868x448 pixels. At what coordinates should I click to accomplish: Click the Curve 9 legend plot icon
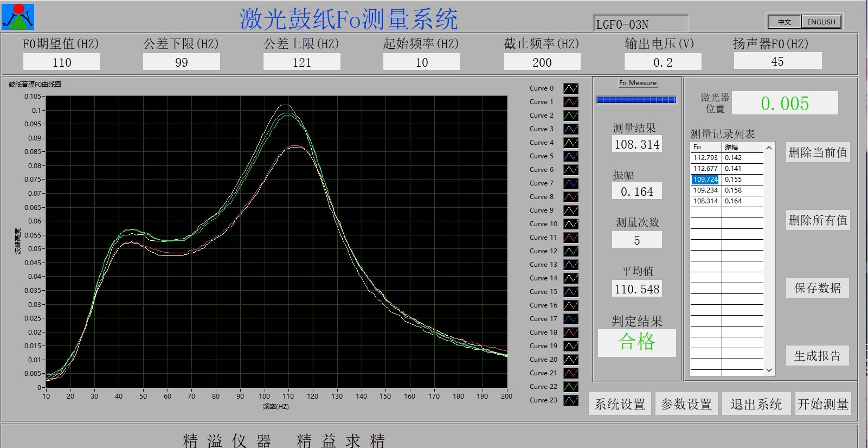point(571,210)
